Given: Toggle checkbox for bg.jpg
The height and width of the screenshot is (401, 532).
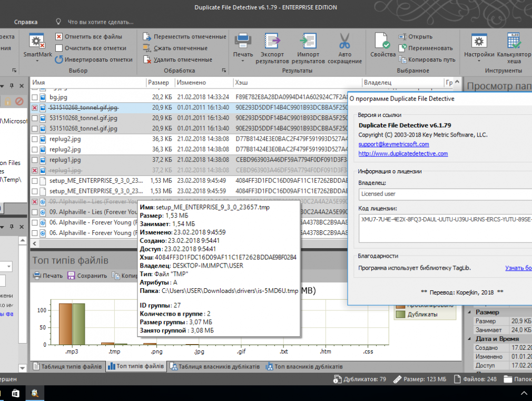Looking at the screenshot, I should (x=35, y=97).
